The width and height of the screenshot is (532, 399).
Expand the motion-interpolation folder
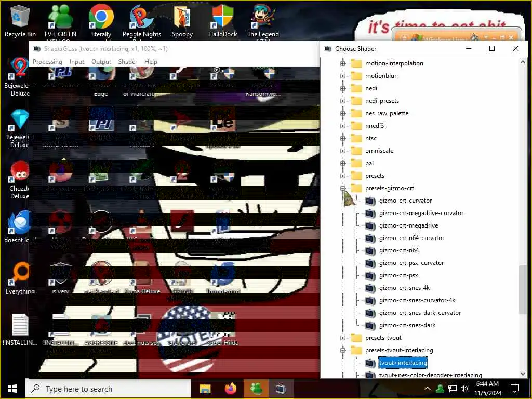[342, 63]
